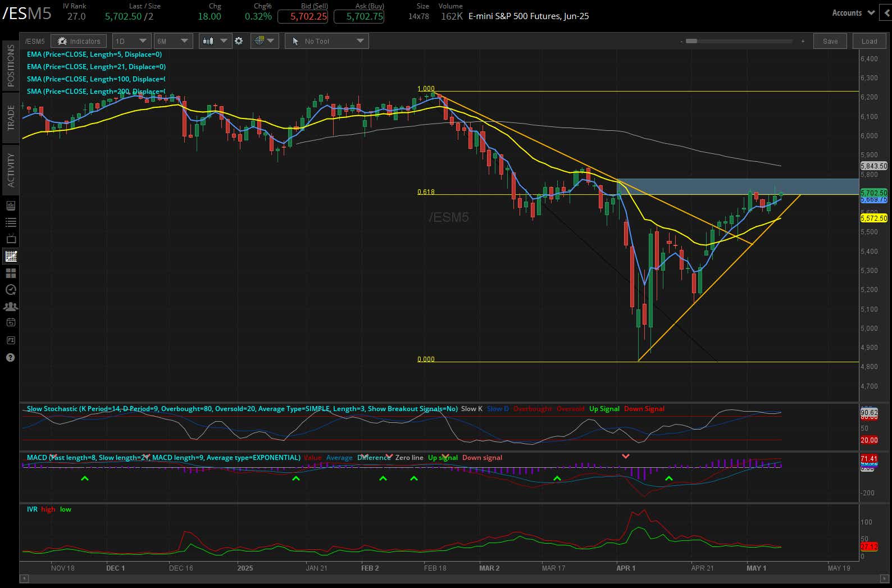Screen dimensions: 892x588
Task: Click the APR 1 date axis label
Action: [626, 568]
